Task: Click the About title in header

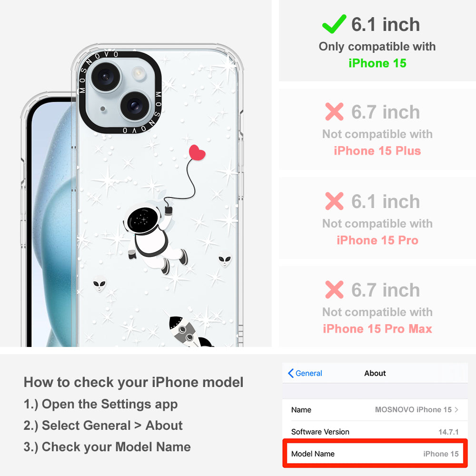Action: (375, 373)
